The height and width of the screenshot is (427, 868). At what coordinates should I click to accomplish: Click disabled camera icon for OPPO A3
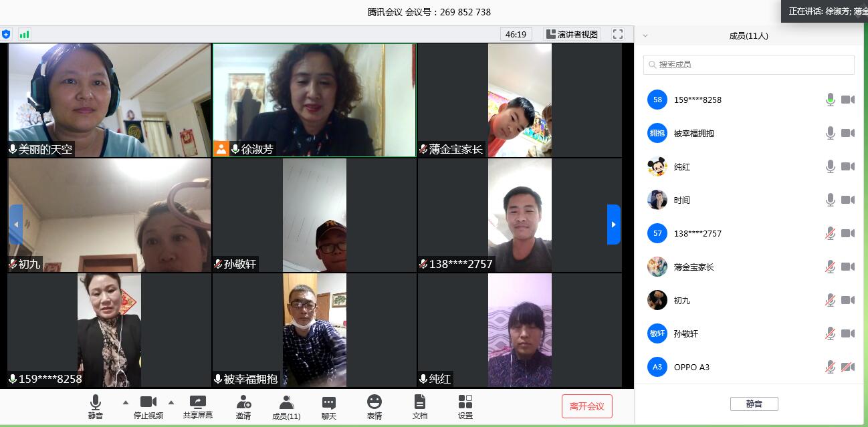pos(848,367)
